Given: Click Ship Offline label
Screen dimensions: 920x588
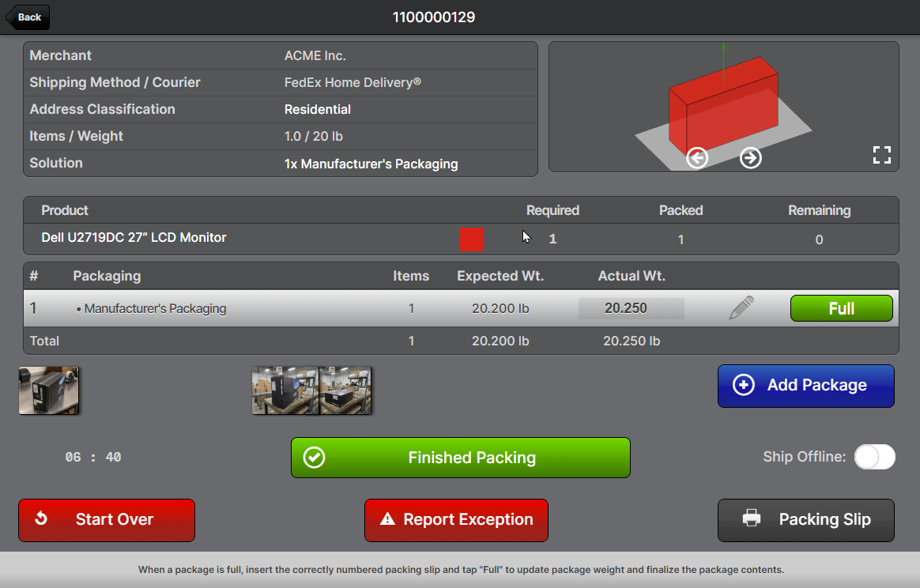Looking at the screenshot, I should pos(805,457).
